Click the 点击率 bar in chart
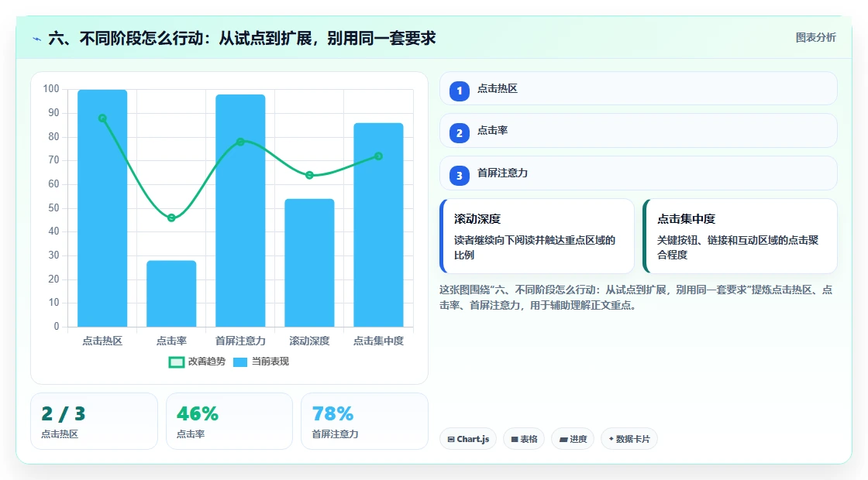This screenshot has height=480, width=868. point(171,293)
